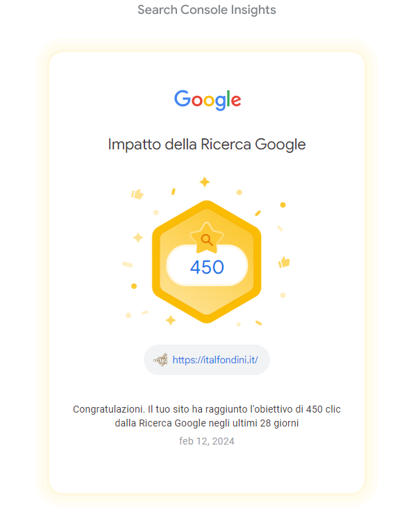This screenshot has width=420, height=514.
Task: Click the star with magnifier icon
Action: 206,238
